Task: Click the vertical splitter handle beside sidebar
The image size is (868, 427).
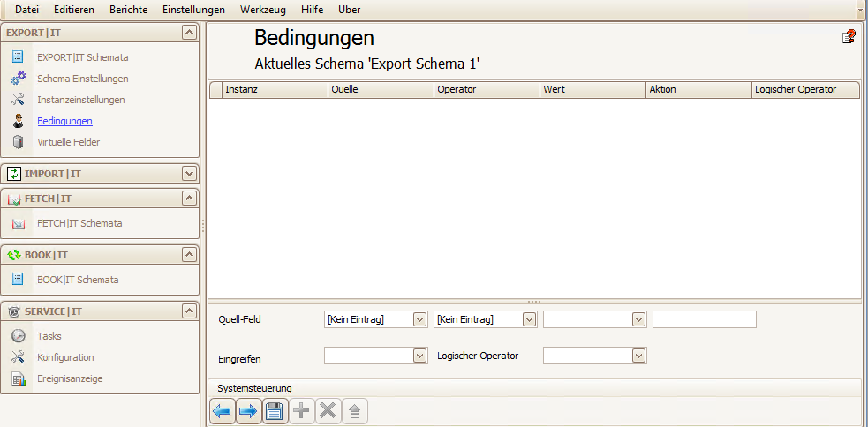Action: click(203, 226)
